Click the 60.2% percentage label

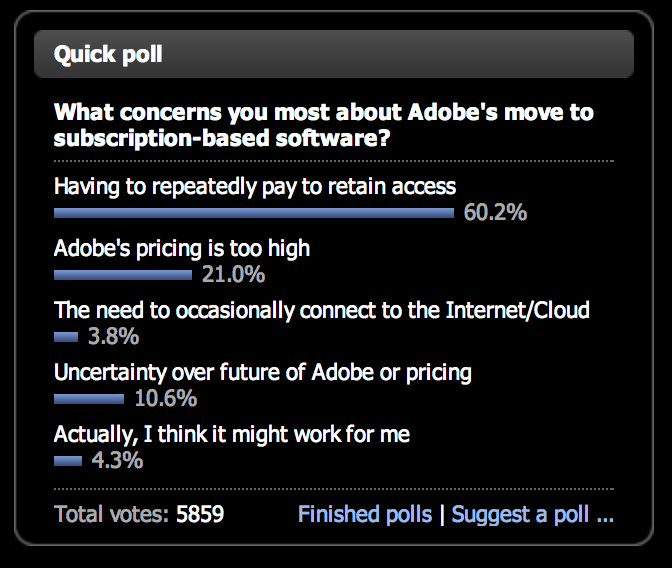pos(495,213)
